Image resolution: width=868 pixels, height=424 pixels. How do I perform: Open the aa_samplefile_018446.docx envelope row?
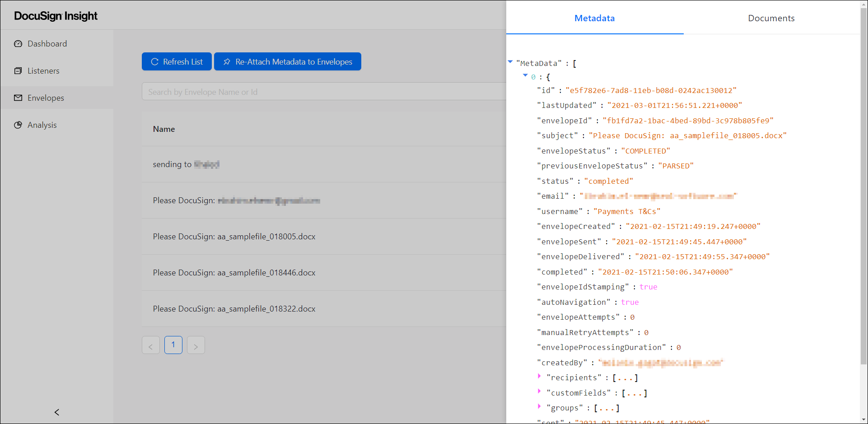pyautogui.click(x=234, y=273)
